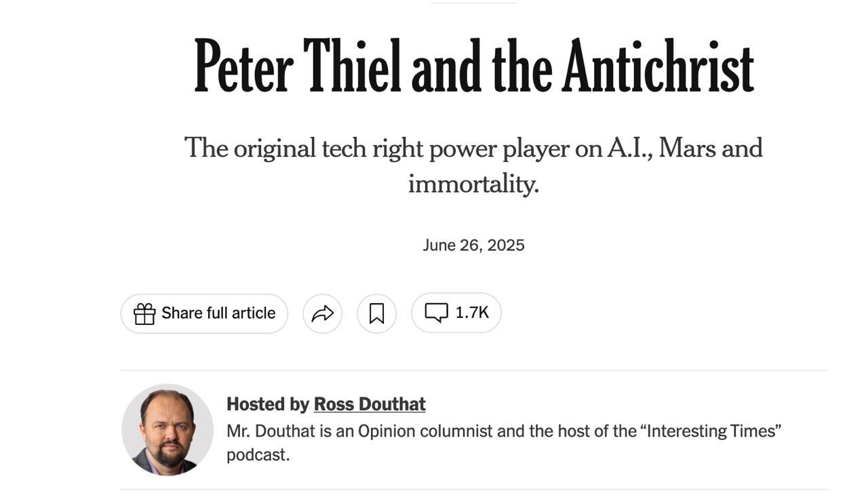Image resolution: width=868 pixels, height=493 pixels.
Task: Click "Peter Thiel" in the headline
Action: (298, 66)
